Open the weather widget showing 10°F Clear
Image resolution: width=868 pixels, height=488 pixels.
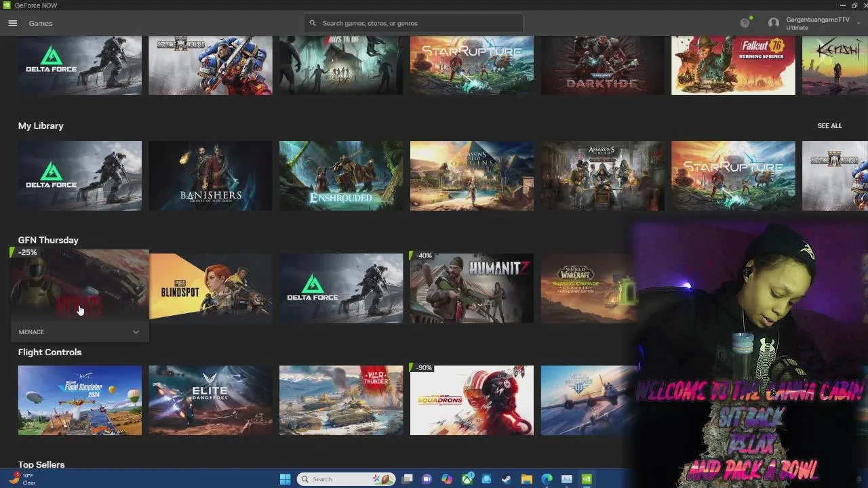pos(24,479)
